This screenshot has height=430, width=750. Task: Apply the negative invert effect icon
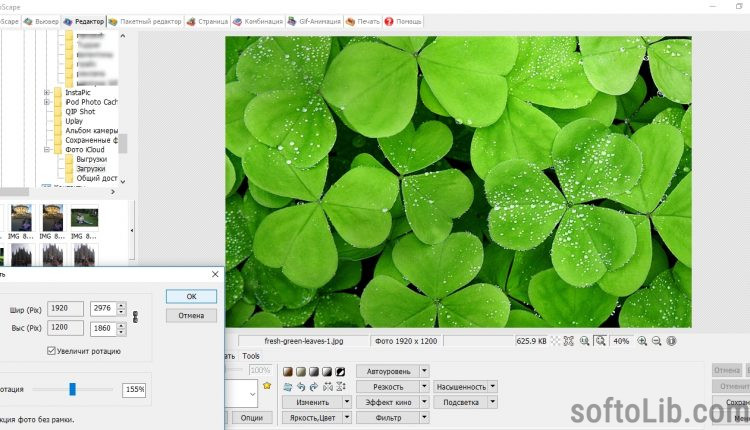coord(340,372)
